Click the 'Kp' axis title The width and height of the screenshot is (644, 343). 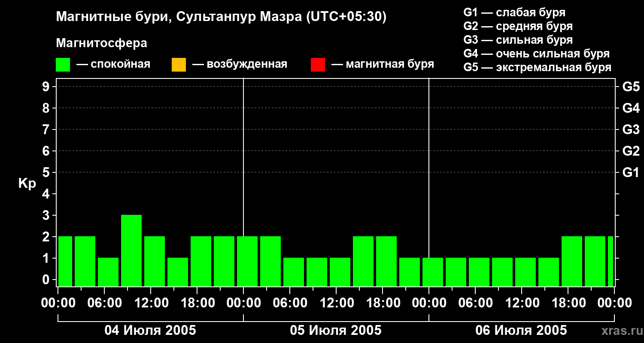[x=27, y=184]
